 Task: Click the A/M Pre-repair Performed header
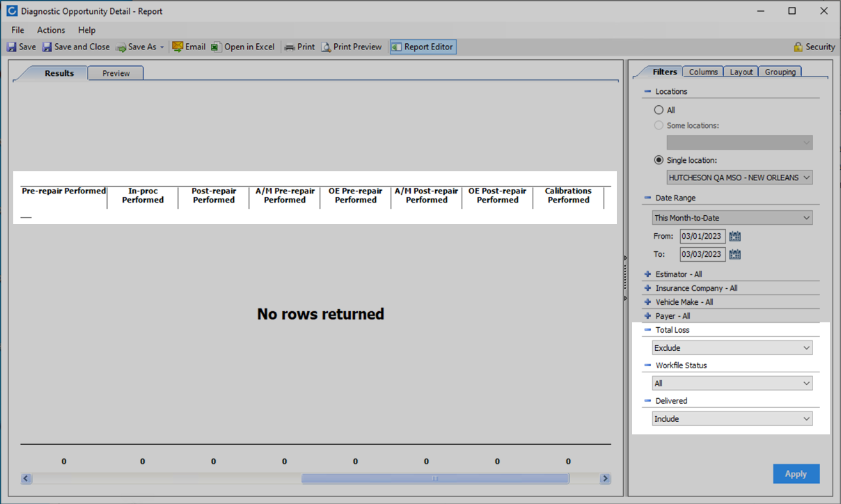pyautogui.click(x=285, y=196)
